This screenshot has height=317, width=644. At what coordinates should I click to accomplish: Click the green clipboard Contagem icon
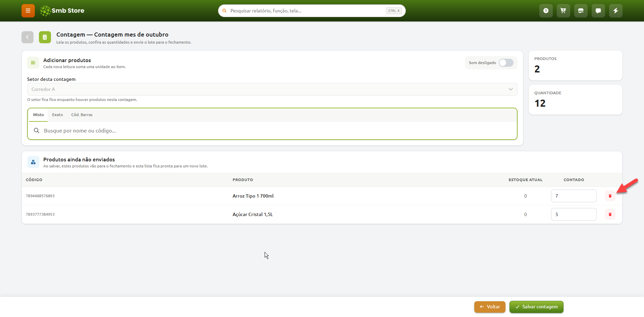point(45,37)
